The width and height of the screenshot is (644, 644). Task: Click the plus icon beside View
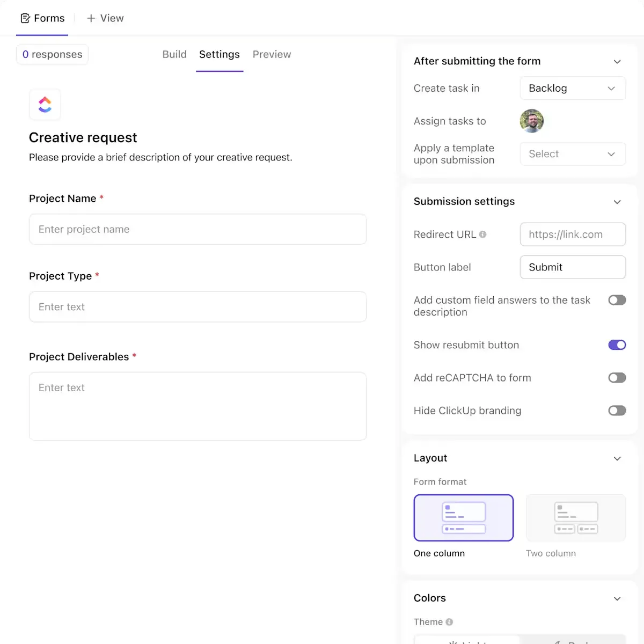[91, 18]
